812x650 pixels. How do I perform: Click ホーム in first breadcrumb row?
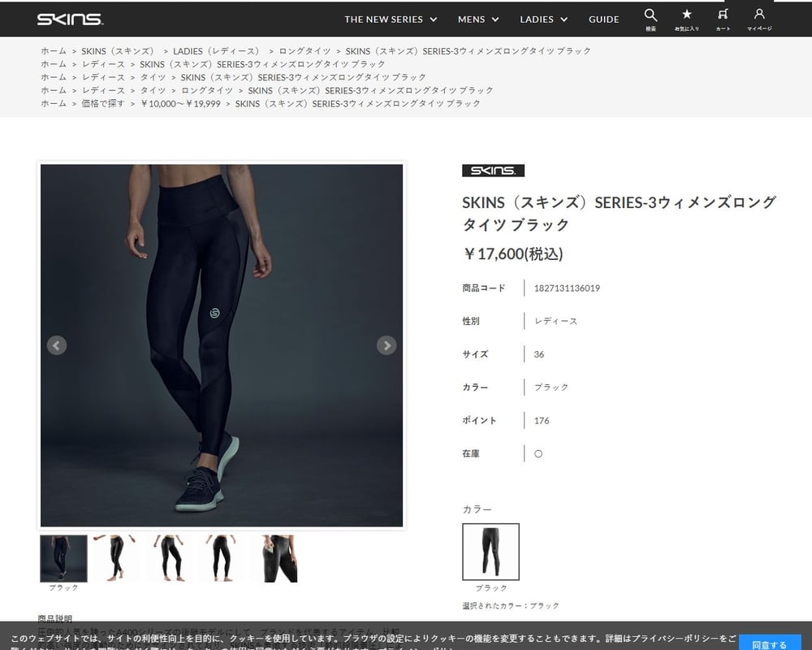[54, 51]
